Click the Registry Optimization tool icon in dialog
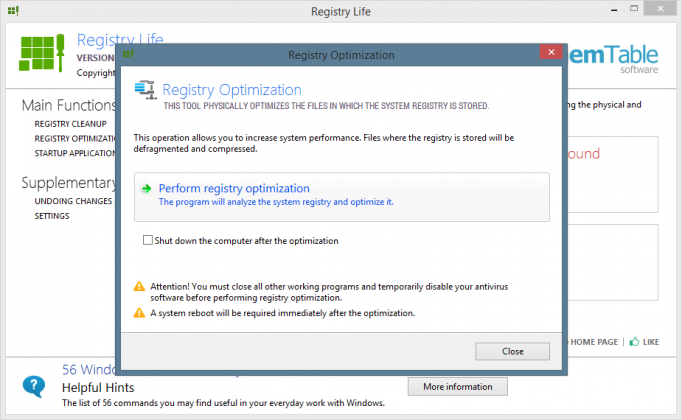The height and width of the screenshot is (420, 682). tap(145, 90)
